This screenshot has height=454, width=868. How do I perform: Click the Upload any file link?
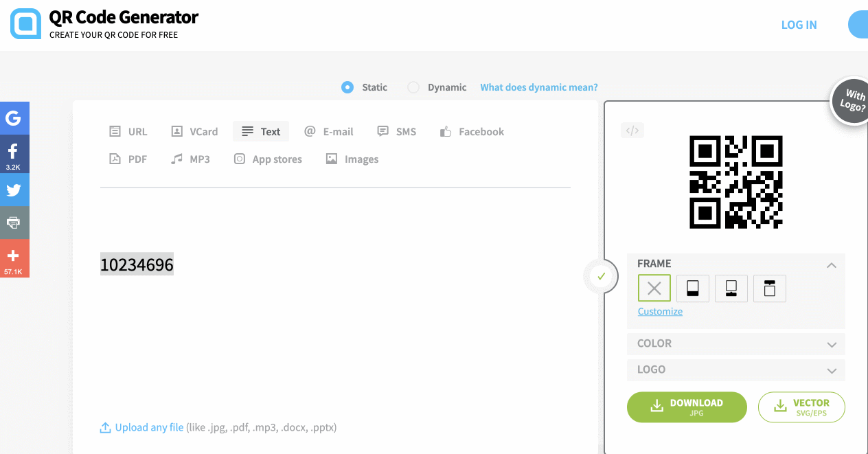point(149,427)
